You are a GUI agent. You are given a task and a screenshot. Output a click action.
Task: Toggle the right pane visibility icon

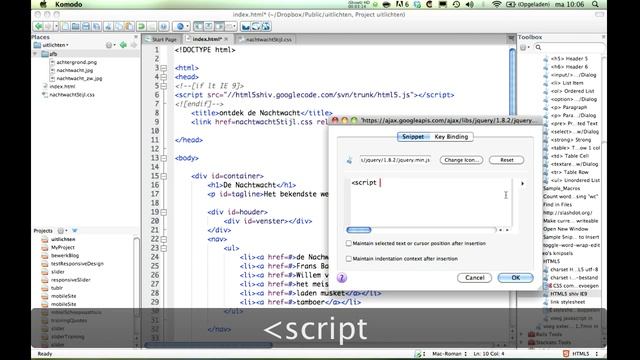tap(219, 27)
